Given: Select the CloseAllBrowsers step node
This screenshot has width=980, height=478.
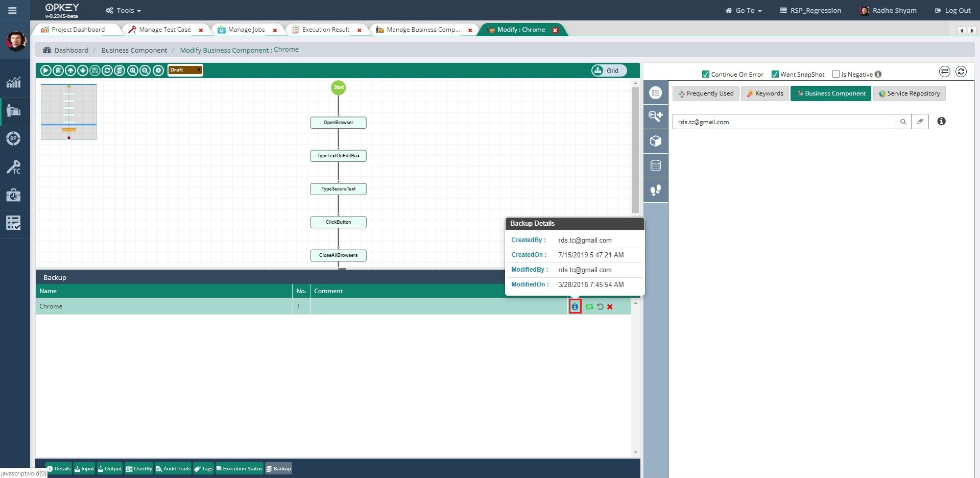Looking at the screenshot, I should coord(338,255).
